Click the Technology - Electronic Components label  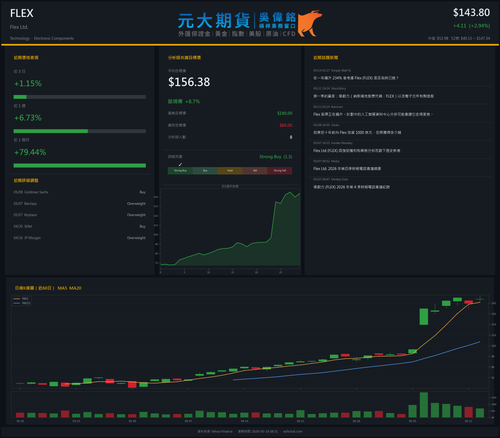(x=42, y=38)
